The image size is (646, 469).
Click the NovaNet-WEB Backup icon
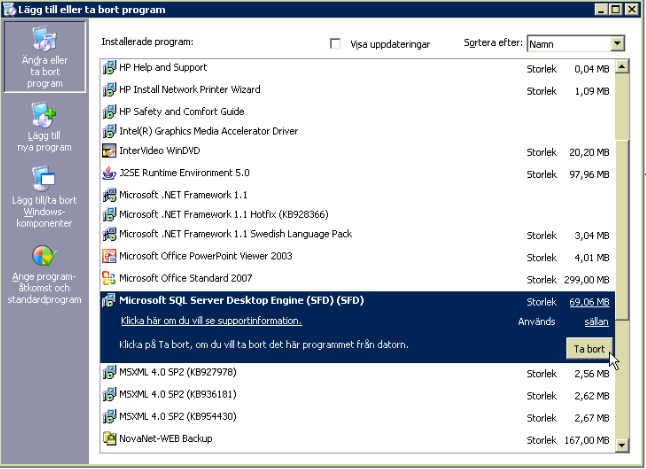(109, 439)
